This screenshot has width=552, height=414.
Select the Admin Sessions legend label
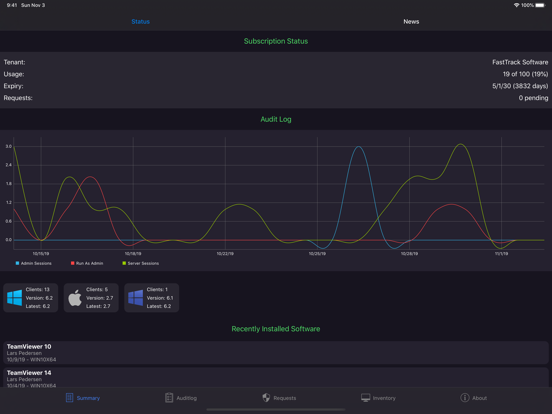[36, 263]
